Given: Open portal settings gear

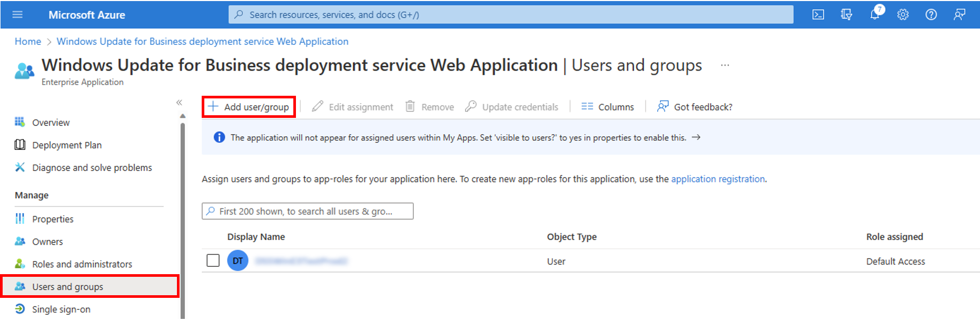Looking at the screenshot, I should [903, 15].
